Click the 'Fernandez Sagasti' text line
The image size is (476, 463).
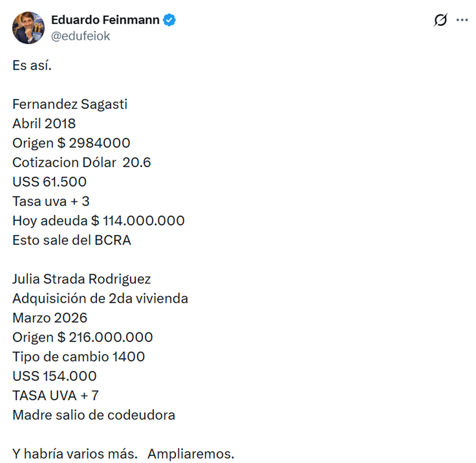[70, 104]
